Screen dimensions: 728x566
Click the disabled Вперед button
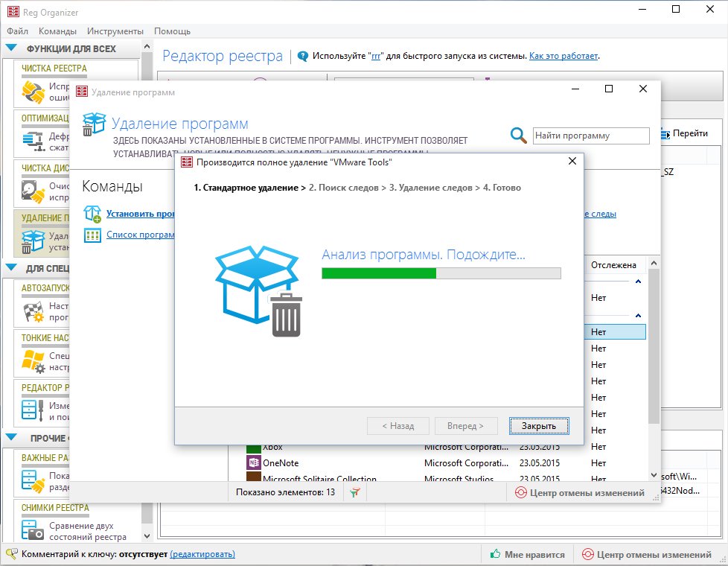pyautogui.click(x=466, y=426)
